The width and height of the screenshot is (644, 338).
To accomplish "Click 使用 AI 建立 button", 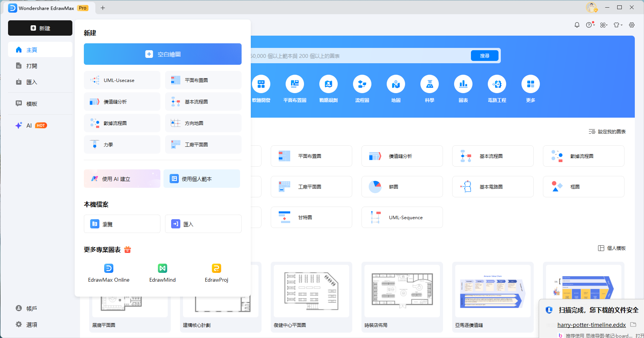I will pyautogui.click(x=122, y=179).
